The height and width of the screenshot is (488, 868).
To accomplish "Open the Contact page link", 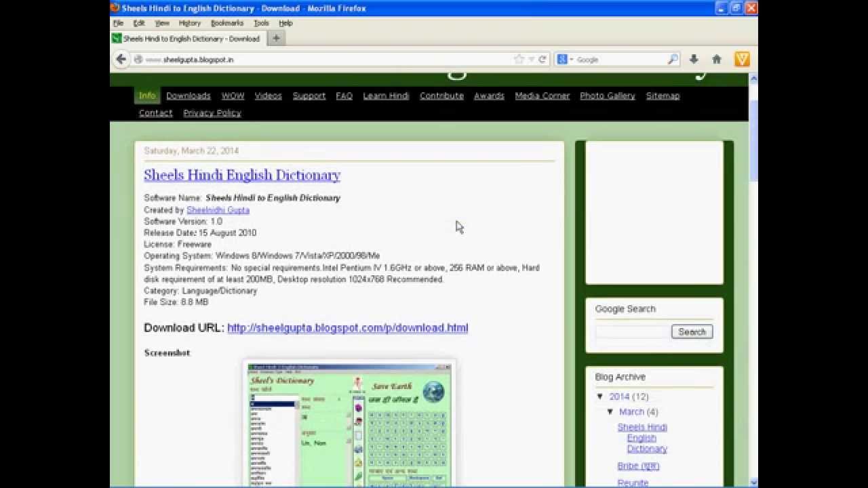I will coord(155,113).
